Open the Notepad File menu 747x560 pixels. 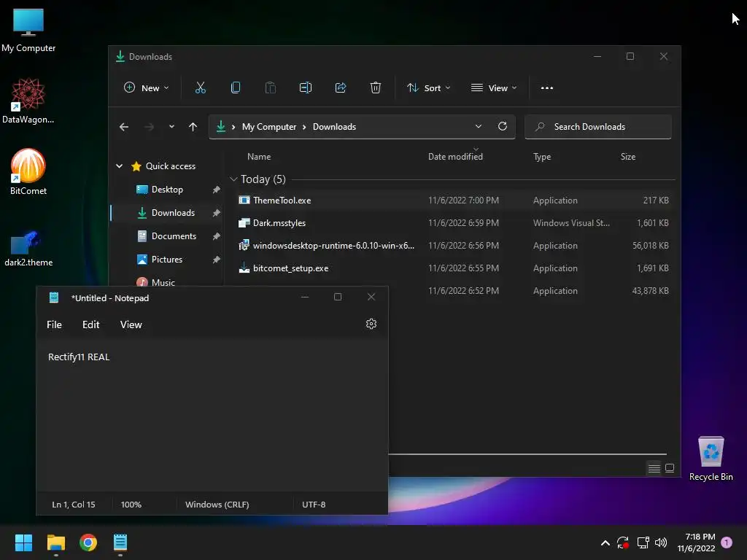point(54,324)
